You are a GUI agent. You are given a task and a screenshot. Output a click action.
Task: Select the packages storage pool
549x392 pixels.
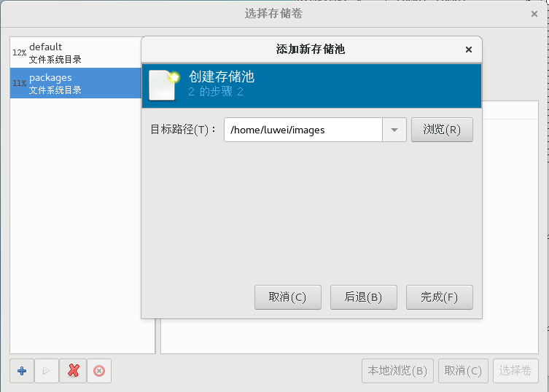pos(76,83)
